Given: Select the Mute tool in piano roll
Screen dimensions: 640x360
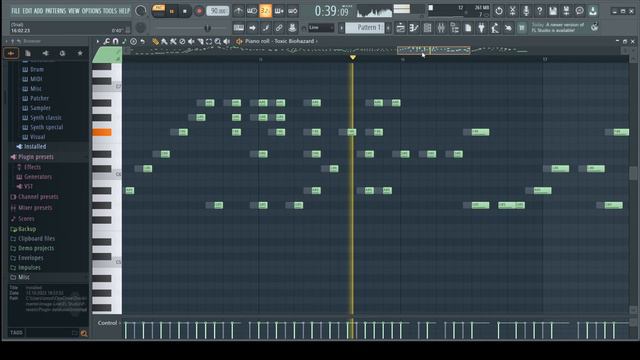Looking at the screenshot, I should (191, 41).
